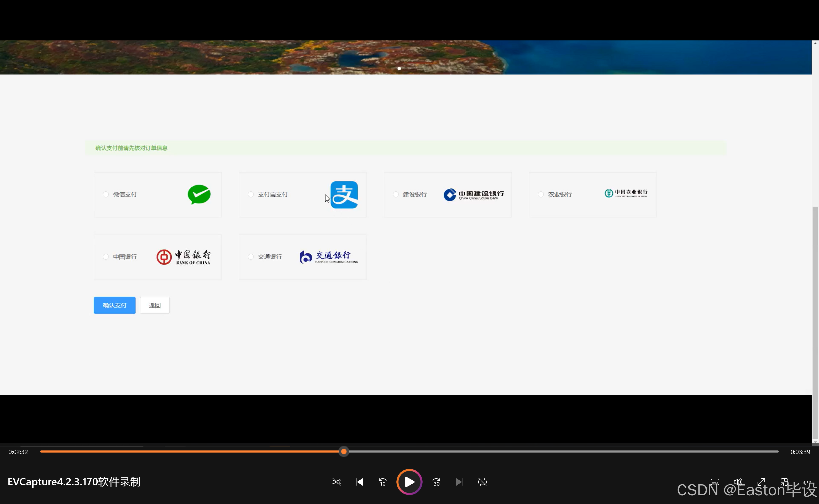Screen dimensions: 819x504
Task: Click the Bank of Communications logo
Action: point(329,257)
